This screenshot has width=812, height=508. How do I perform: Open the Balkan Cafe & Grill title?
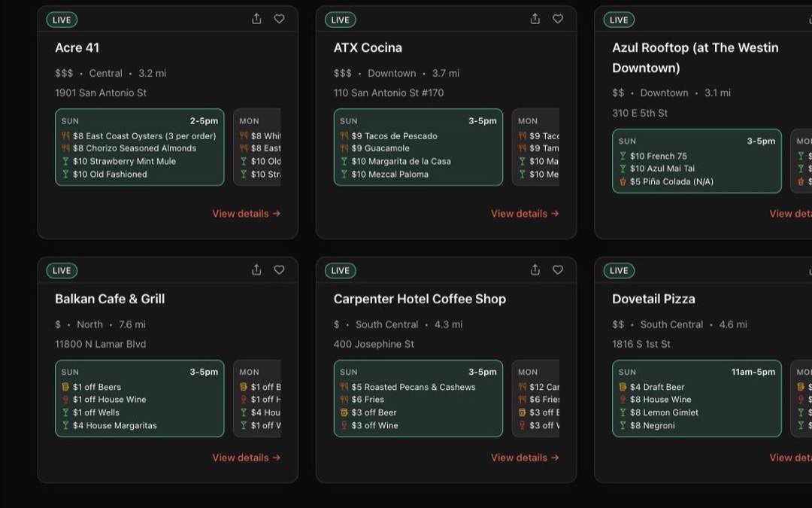click(x=110, y=299)
